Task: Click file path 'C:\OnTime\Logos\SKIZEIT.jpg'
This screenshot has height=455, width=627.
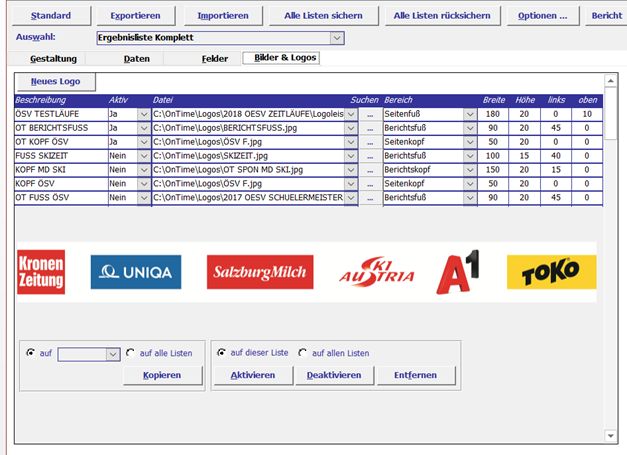Action: (x=210, y=156)
